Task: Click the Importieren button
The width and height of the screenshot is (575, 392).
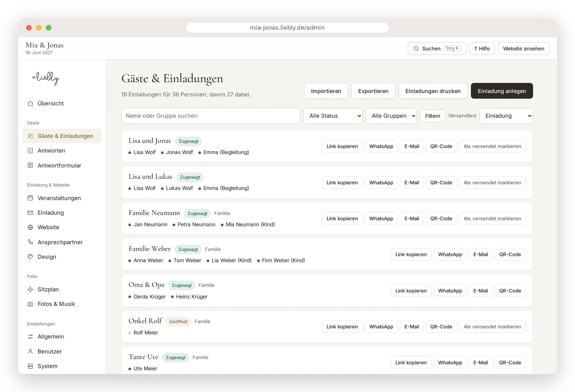Action: coord(326,91)
